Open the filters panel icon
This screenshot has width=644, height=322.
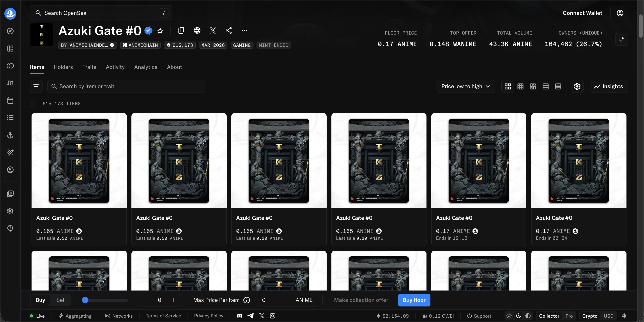[x=36, y=86]
